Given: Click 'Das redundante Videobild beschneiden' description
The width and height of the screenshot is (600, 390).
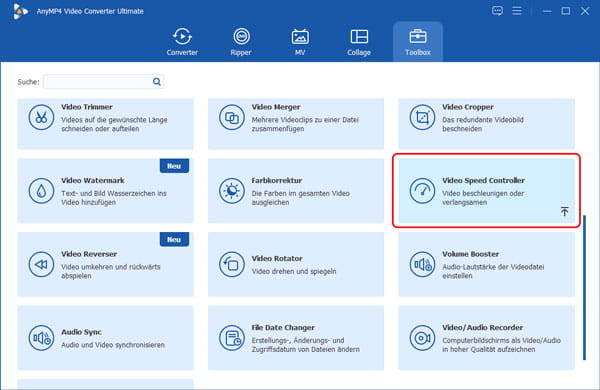Looking at the screenshot, I should click(483, 124).
